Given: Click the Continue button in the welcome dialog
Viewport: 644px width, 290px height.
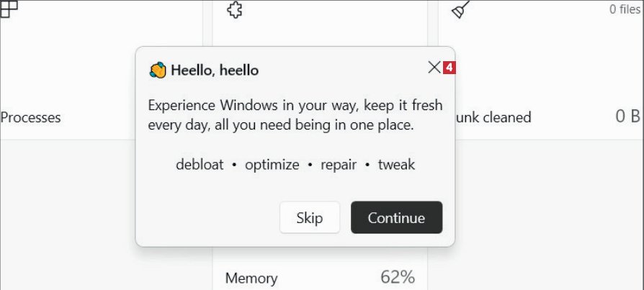Looking at the screenshot, I should point(396,217).
